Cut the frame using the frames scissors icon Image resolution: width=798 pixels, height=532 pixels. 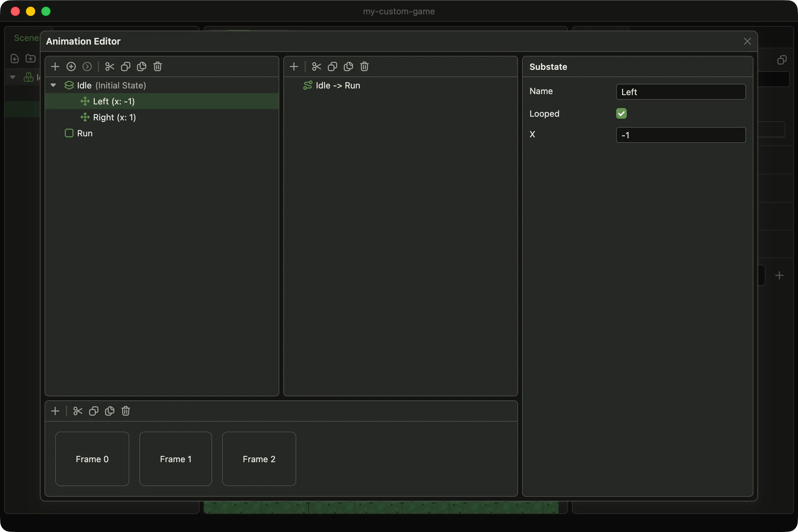[x=78, y=411]
